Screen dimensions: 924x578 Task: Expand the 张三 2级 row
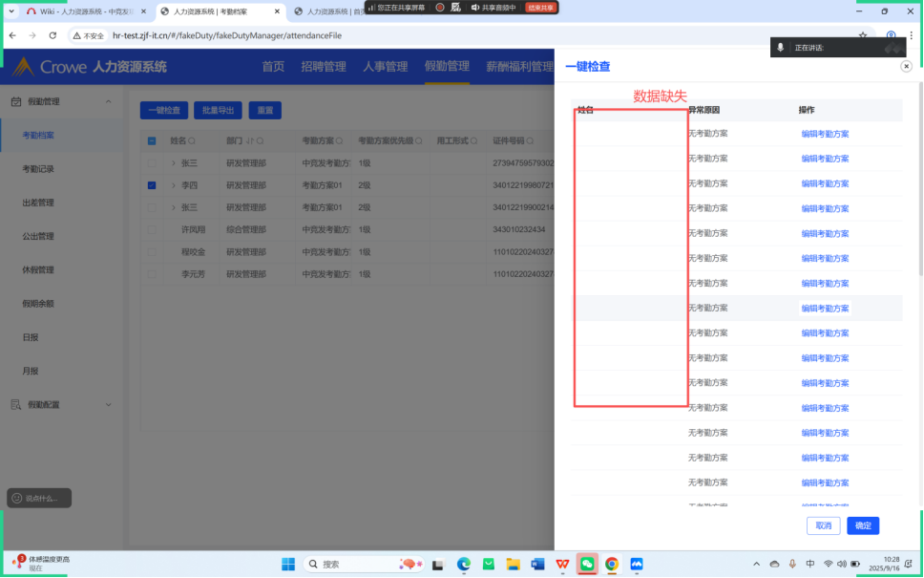(x=174, y=207)
